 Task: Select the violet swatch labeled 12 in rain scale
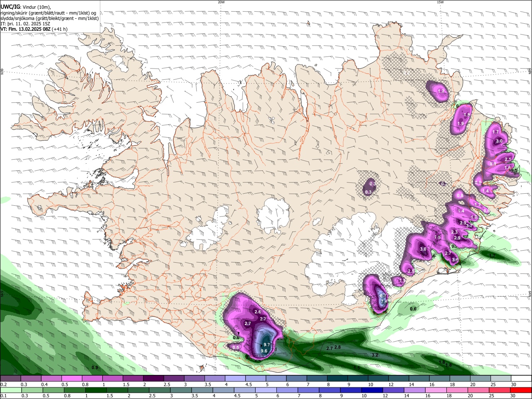pyautogui.click(x=393, y=390)
